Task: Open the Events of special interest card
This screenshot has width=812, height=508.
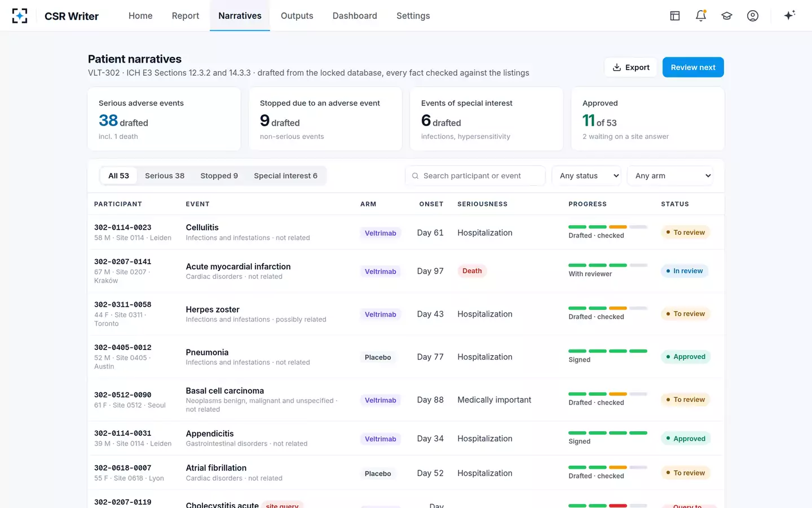Action: point(487,119)
